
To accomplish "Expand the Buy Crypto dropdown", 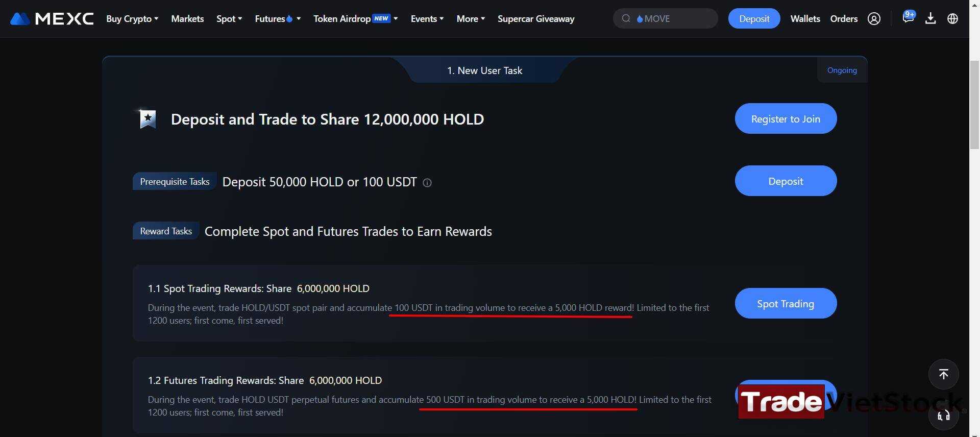I will pos(132,19).
